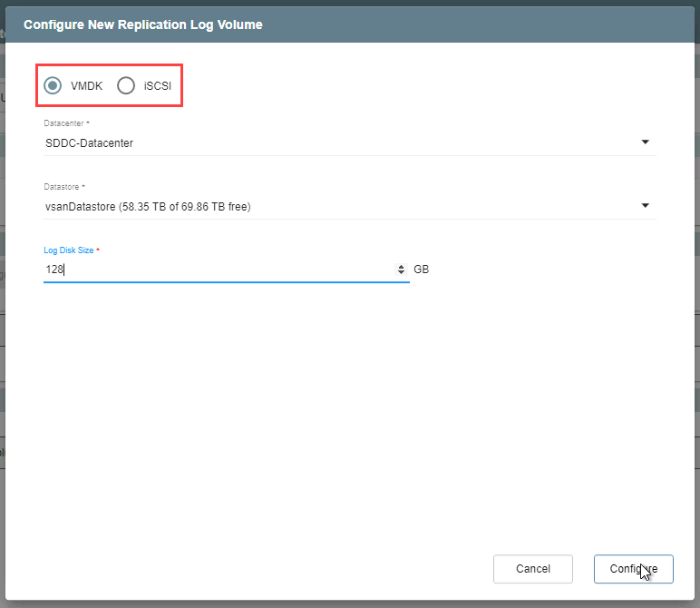Click the Log Disk Size label
The height and width of the screenshot is (608, 700).
point(71,250)
